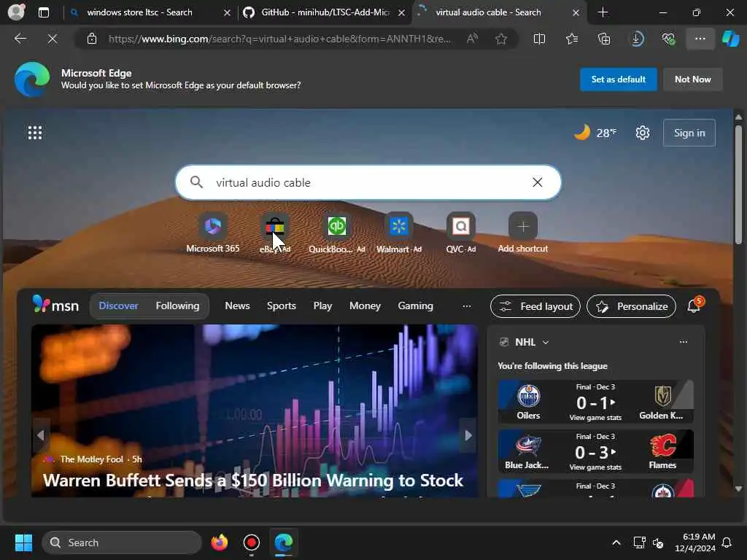Expand Blue Jackets Flames score details
The width and height of the screenshot is (747, 560).
613,452
